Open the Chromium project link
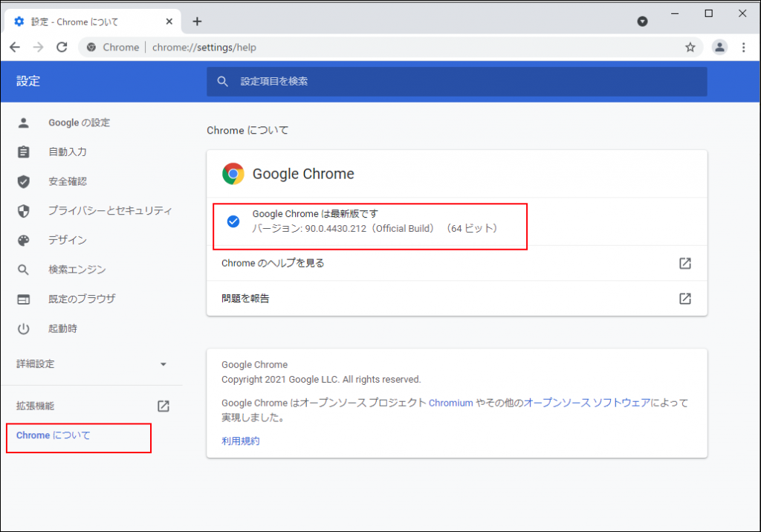The image size is (761, 532). tap(450, 403)
